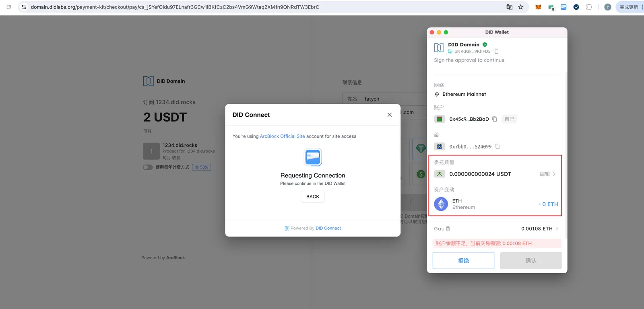Click the 姓名 name field containing fatych
This screenshot has height=309, width=644.
click(x=384, y=99)
